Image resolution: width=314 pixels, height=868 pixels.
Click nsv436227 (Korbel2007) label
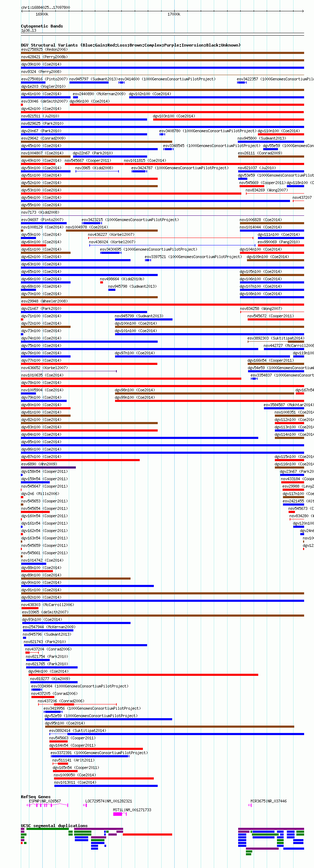[x=111, y=234]
